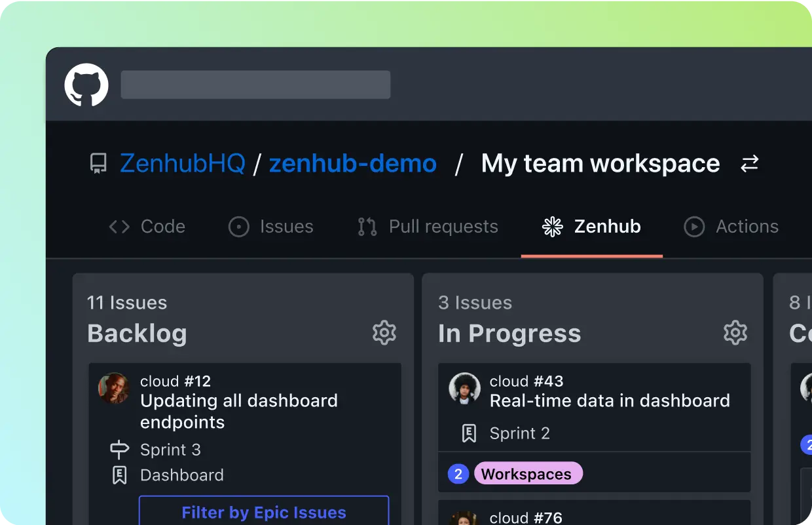Switch to the Code tab
The image size is (812, 525).
(x=147, y=226)
